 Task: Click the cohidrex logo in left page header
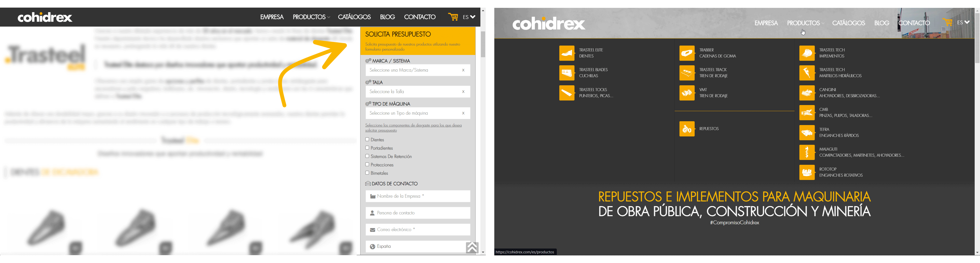tap(45, 17)
